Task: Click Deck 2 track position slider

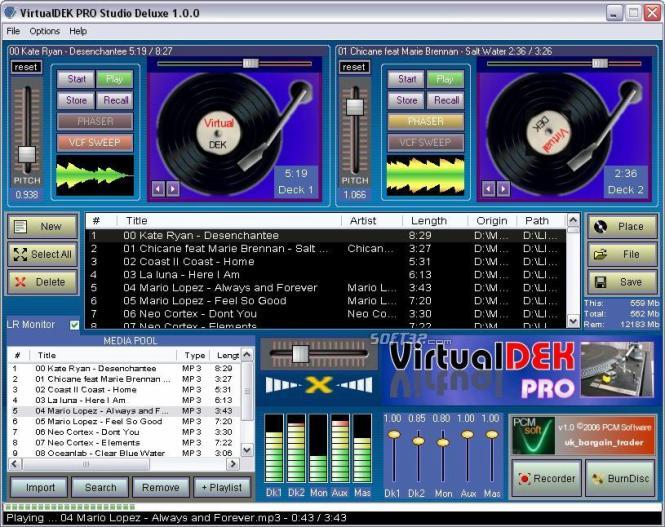Action: pyautogui.click(x=600, y=64)
